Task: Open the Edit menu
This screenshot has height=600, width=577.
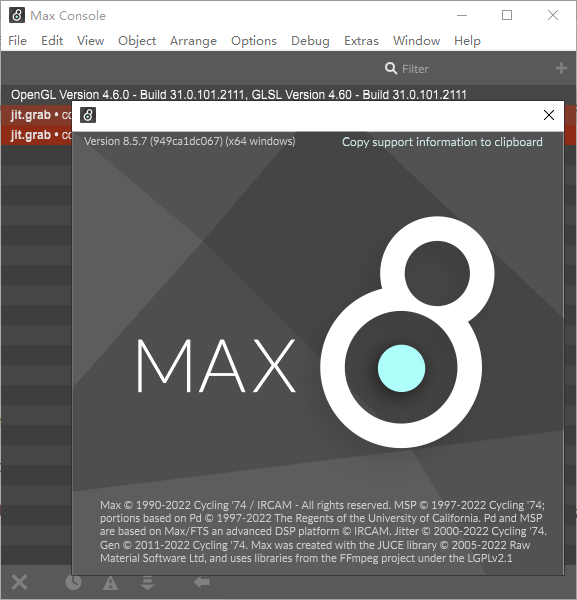Action: click(x=52, y=41)
